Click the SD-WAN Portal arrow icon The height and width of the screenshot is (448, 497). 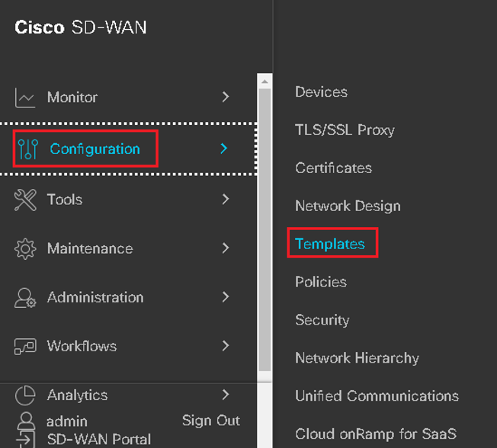25,439
